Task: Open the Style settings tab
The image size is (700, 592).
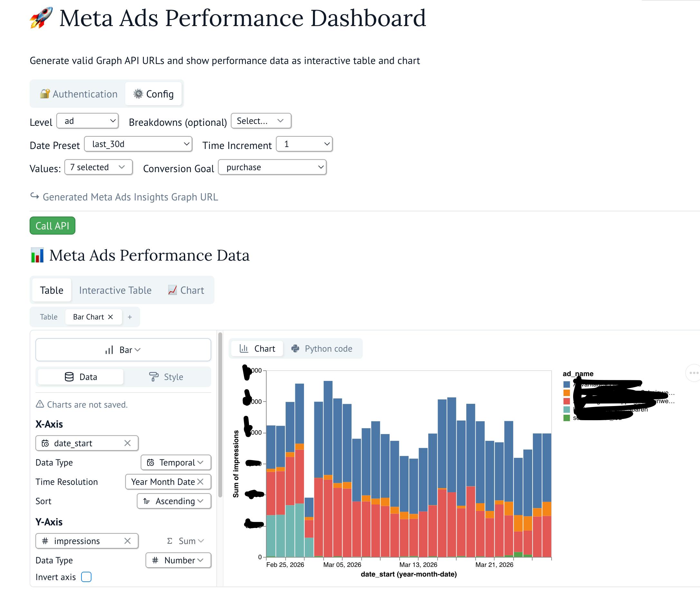Action: (166, 377)
